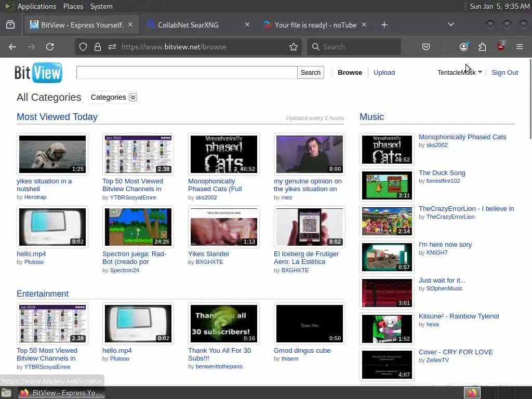Visit Spectron24 channel link
Image resolution: width=532 pixels, height=399 pixels.
pos(125,270)
